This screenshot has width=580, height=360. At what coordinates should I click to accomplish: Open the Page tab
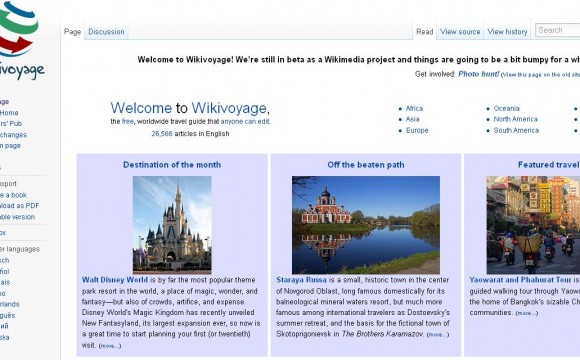[72, 32]
